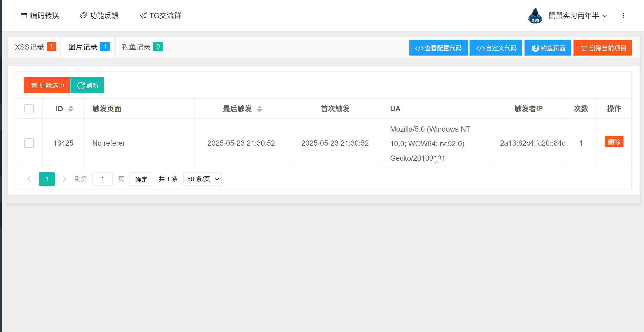Open the 钓鱼页面 phishing page button
Image resolution: width=644 pixels, height=332 pixels.
click(x=548, y=48)
